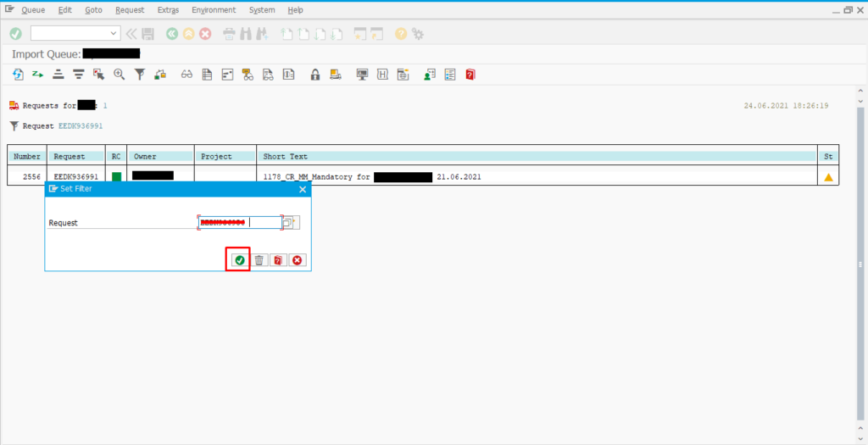Screen dimensions: 868x445
Task: Click the Customize Local Layout gear icon
Action: 418,34
